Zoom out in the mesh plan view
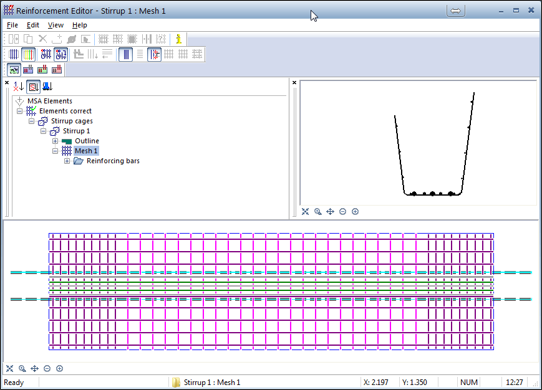 (47, 369)
